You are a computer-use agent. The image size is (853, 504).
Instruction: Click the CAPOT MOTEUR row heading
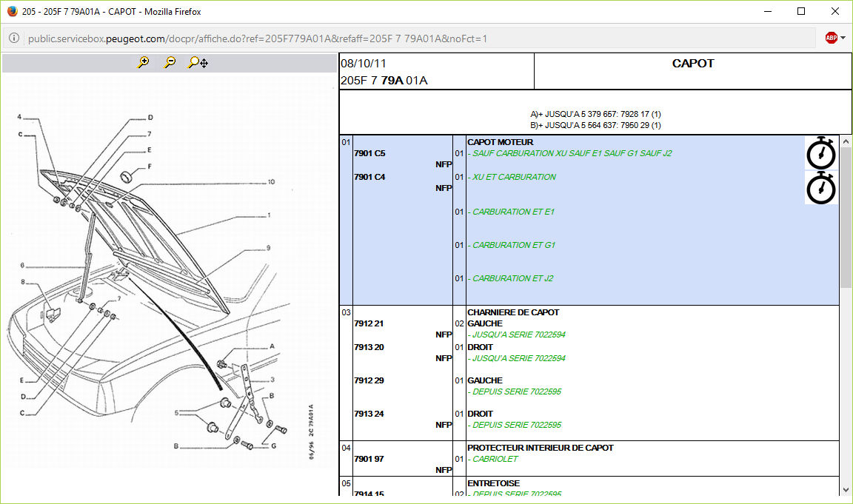tap(500, 142)
